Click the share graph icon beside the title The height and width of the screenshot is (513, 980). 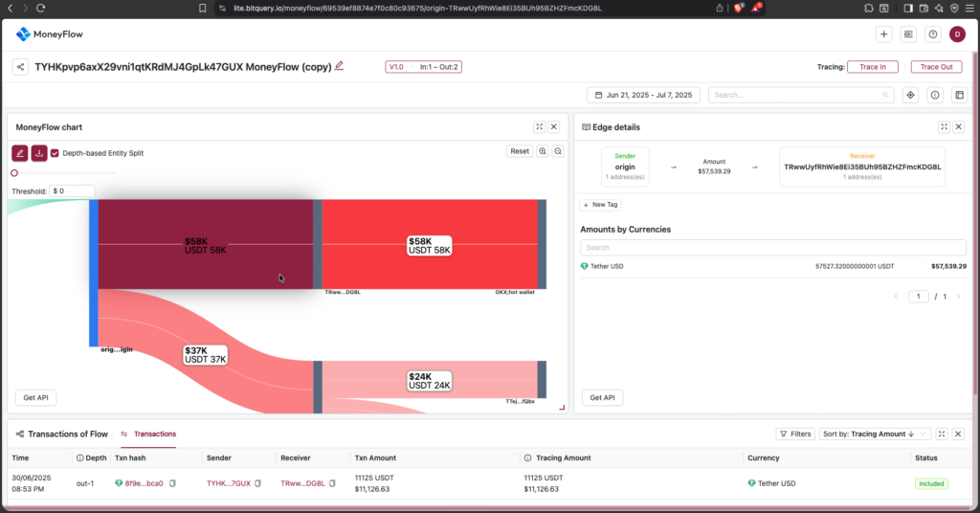[x=20, y=67]
